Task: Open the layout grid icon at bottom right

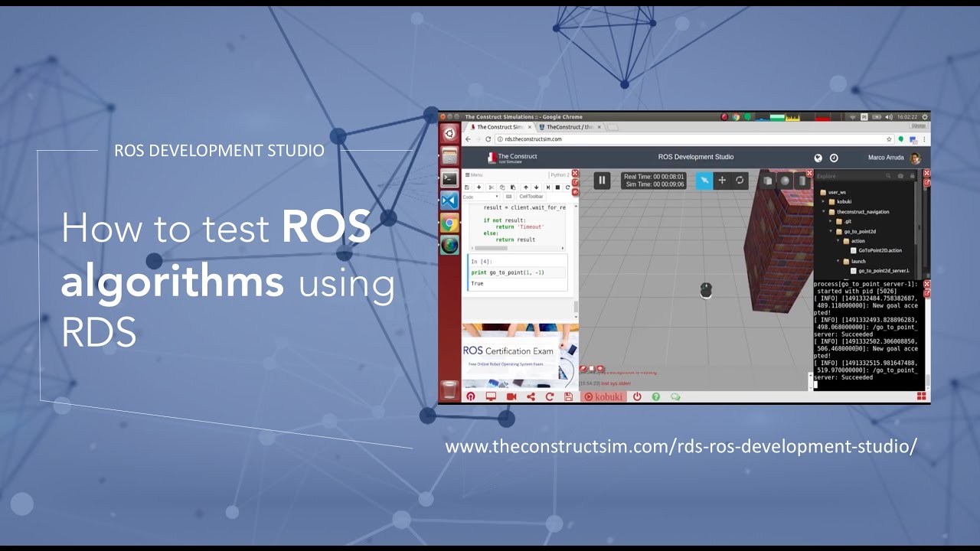Action: (x=921, y=396)
